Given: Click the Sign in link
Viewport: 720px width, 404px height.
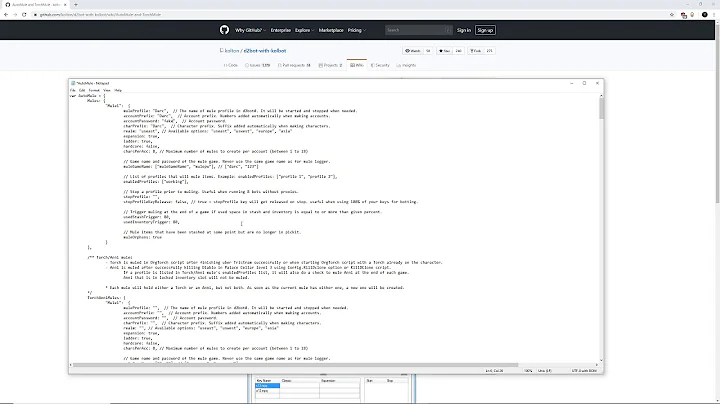Looking at the screenshot, I should 464,30.
